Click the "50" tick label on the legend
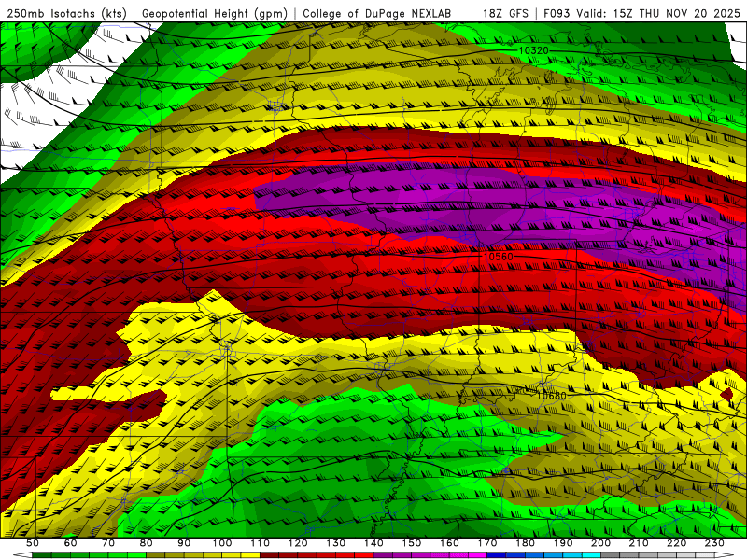747x560 pixels. 33,543
